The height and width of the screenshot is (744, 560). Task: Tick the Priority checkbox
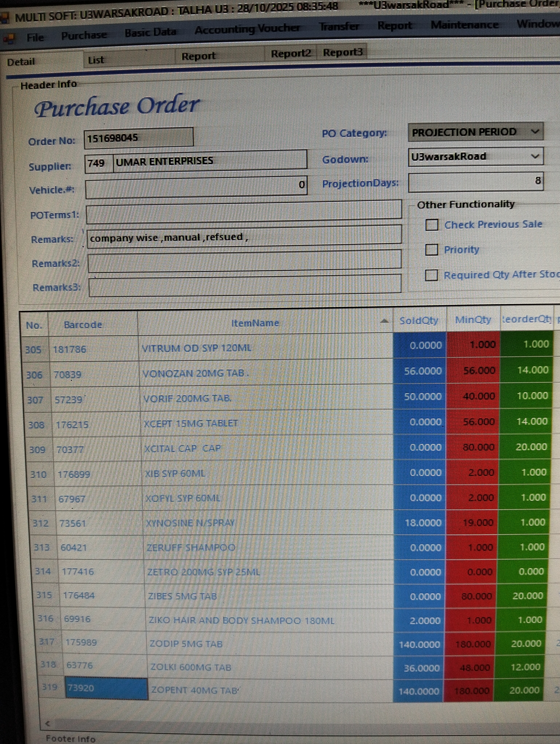click(x=432, y=250)
